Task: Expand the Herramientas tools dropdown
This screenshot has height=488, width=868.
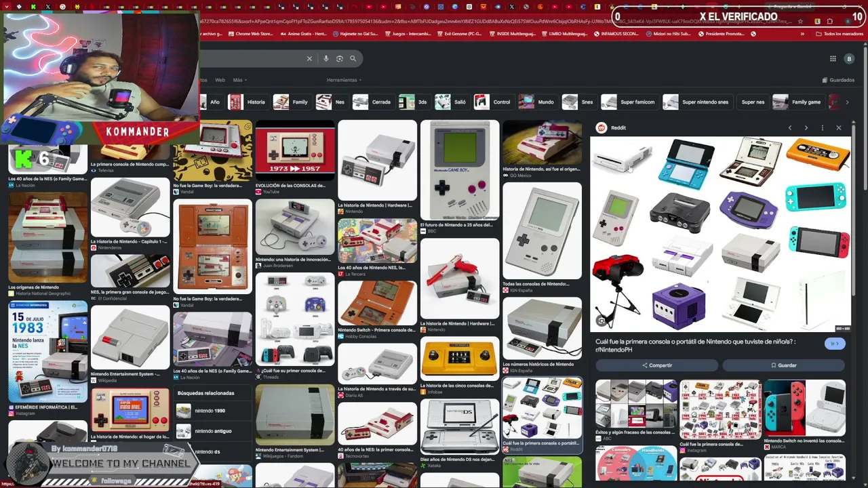Action: pyautogui.click(x=344, y=80)
